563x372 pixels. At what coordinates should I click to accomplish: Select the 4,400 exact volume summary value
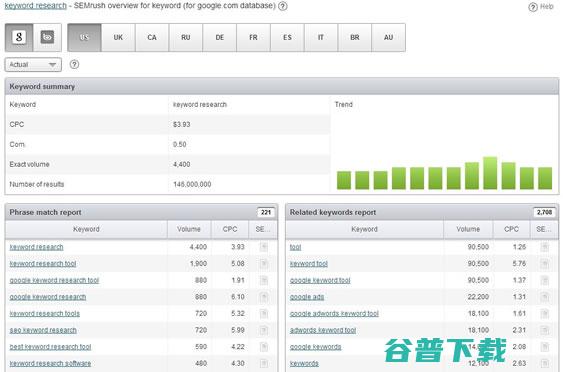point(182,164)
